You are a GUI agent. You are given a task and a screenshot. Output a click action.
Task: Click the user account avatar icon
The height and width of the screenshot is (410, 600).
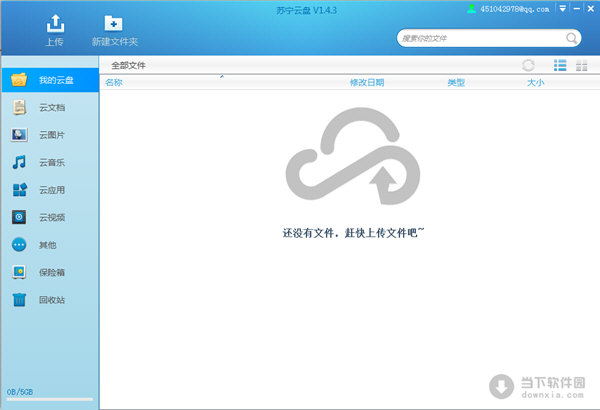(x=471, y=8)
